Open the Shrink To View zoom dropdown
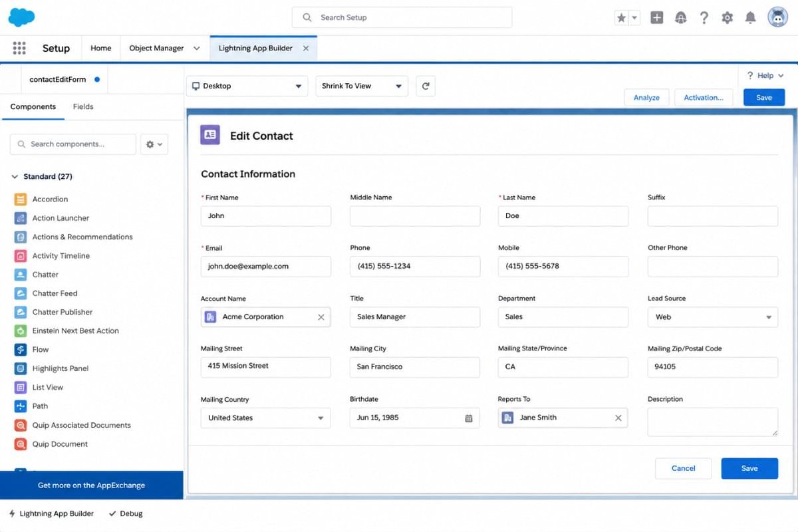This screenshot has width=798, height=532. [362, 86]
